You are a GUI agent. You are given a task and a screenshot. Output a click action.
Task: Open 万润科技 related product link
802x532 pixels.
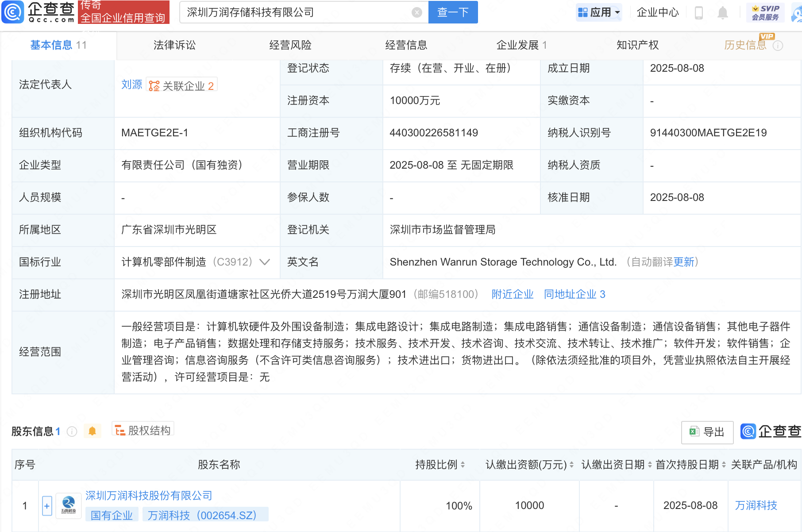(756, 505)
